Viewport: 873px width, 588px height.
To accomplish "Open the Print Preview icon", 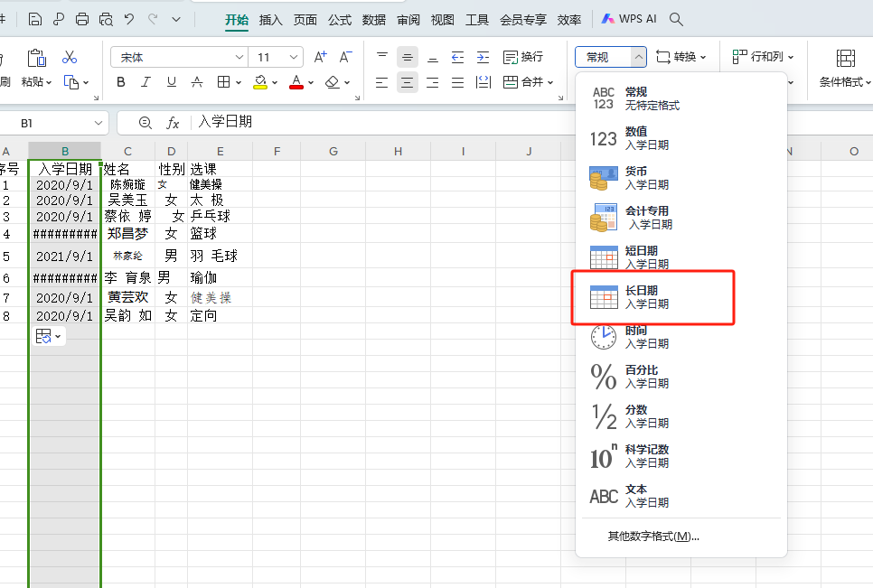I will point(106,20).
